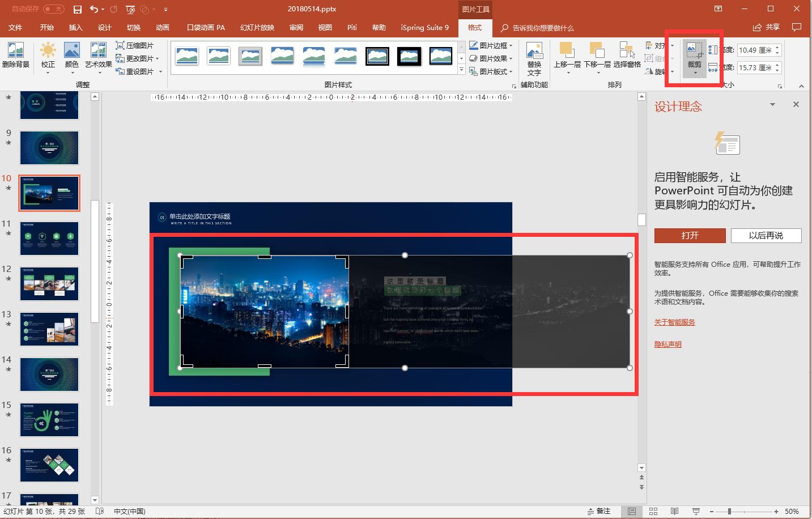Viewport: 812px width, 519px height.
Task: Click the Compress Pictures (压缩图片) icon
Action: (x=134, y=45)
